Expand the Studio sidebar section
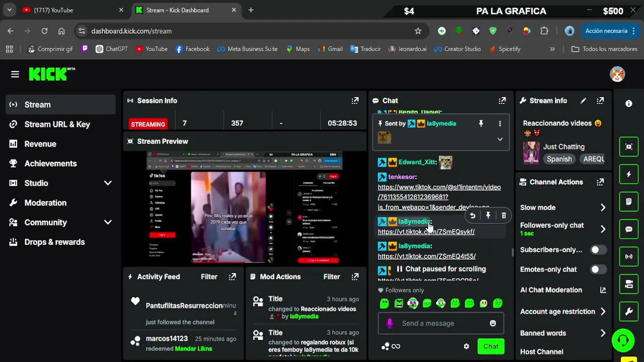 pos(108,183)
